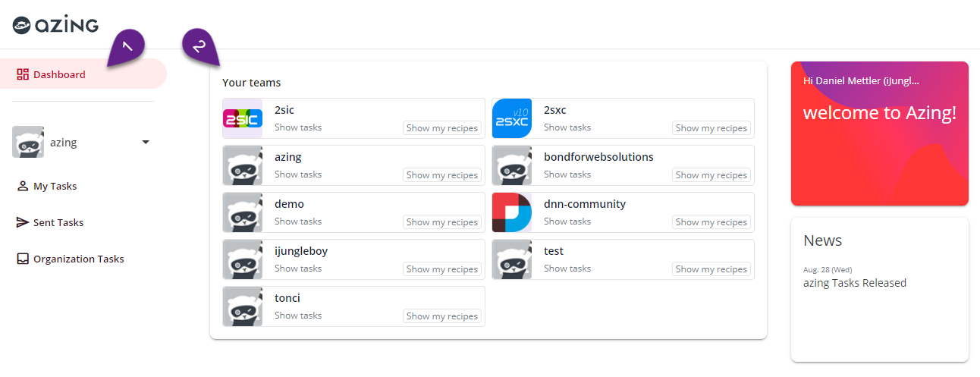
Task: Show my recipes for dnn-community
Action: click(x=711, y=222)
